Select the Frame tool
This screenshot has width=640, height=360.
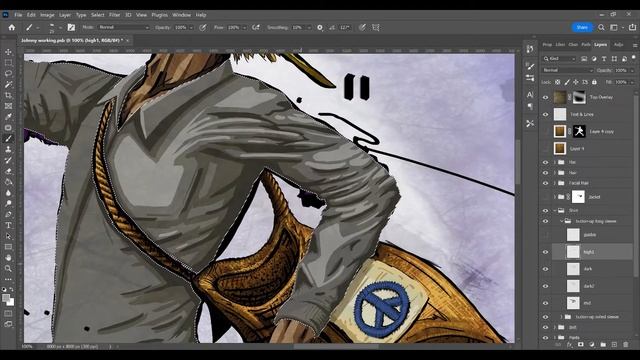[x=8, y=106]
